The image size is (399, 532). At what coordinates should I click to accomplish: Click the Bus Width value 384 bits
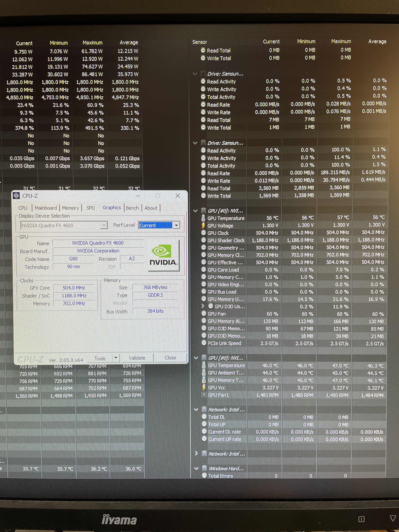(155, 311)
